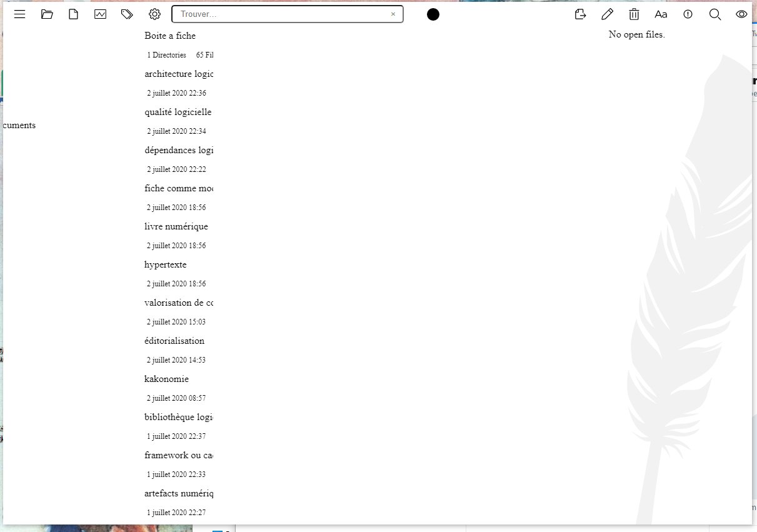
Task: Click the Trouver search field
Action: 288,14
